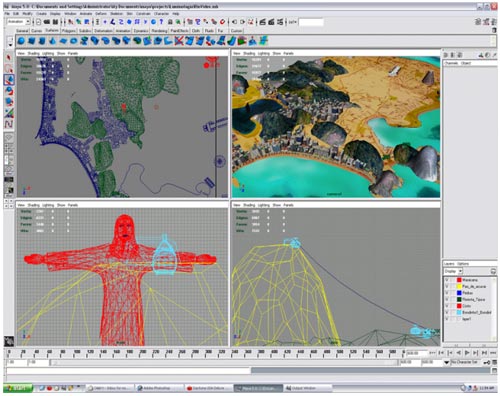The height and width of the screenshot is (396, 500).
Task: Switch to the Polygons shelf tab
Action: 68,31
